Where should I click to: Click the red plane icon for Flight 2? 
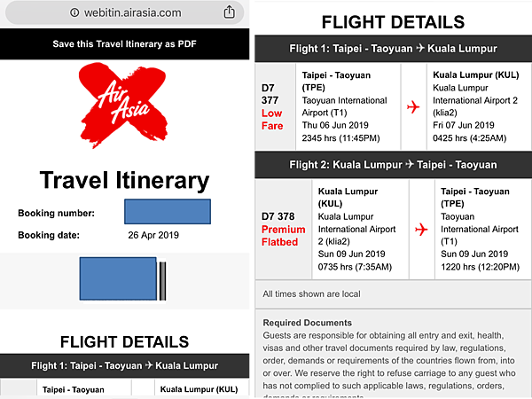(x=421, y=230)
